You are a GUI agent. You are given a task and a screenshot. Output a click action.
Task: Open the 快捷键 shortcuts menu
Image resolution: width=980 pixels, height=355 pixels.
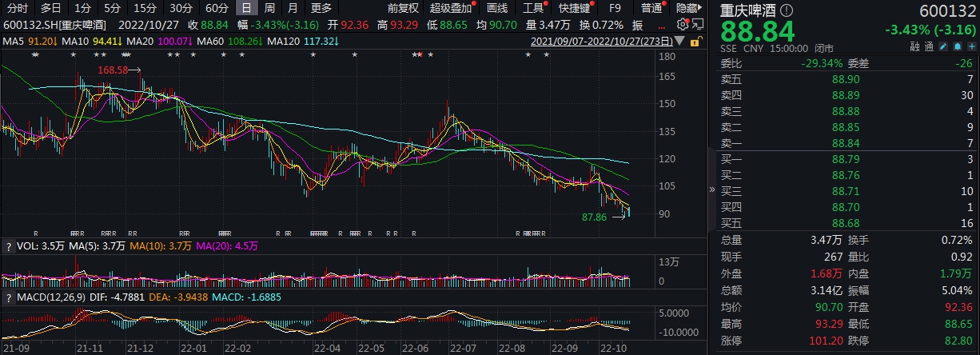point(576,8)
